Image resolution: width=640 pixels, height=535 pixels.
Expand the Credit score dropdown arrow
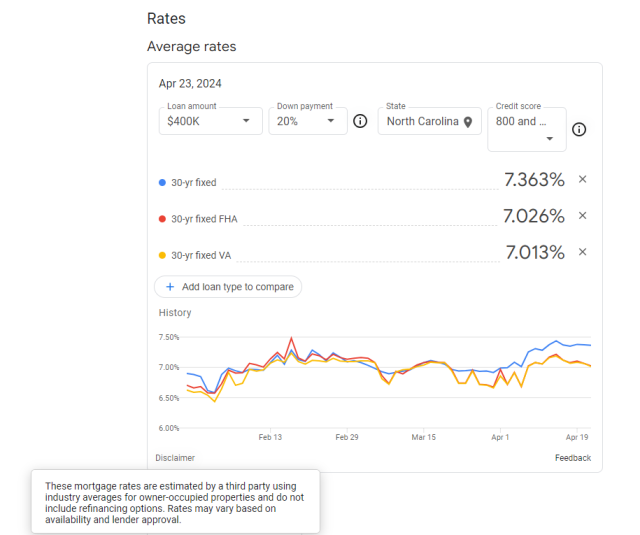(550, 139)
